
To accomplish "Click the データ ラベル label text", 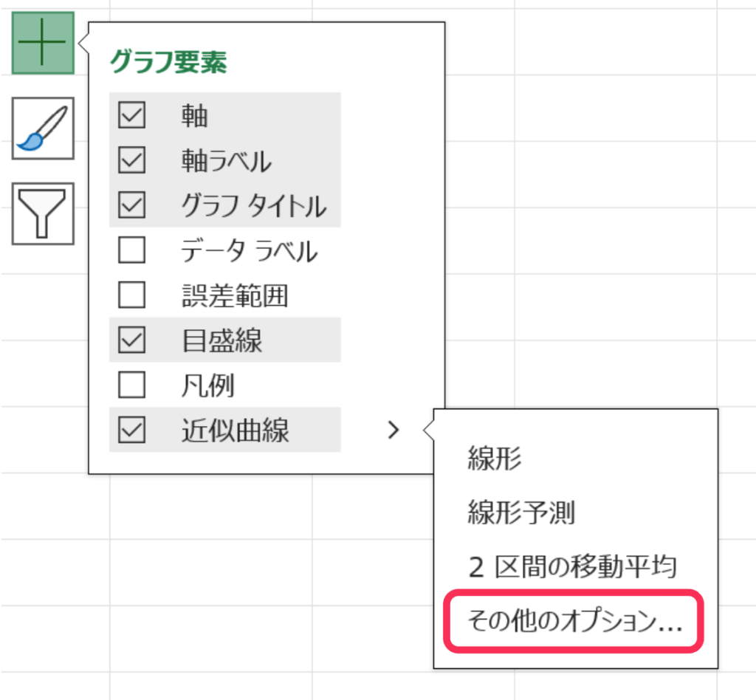I will click(250, 251).
